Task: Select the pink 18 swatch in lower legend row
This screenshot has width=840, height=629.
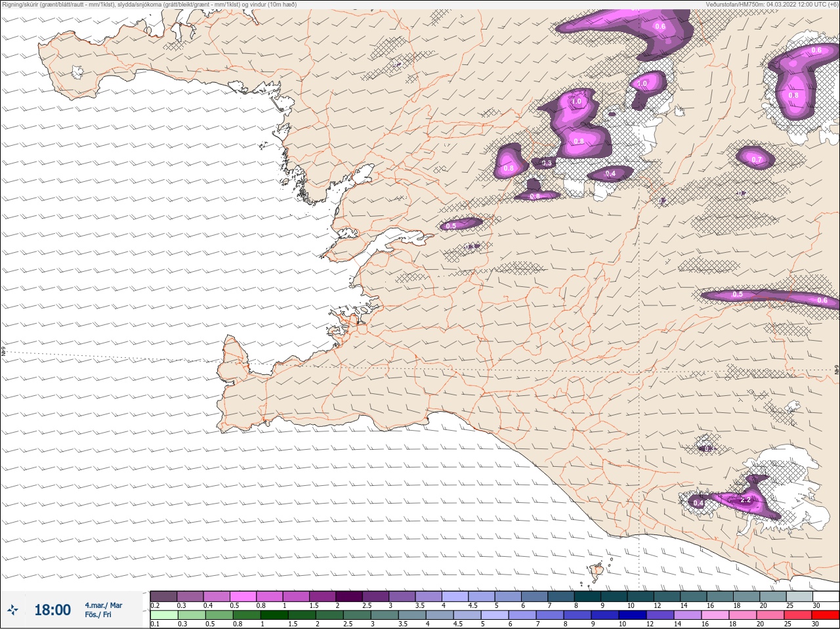Action: pos(743,615)
